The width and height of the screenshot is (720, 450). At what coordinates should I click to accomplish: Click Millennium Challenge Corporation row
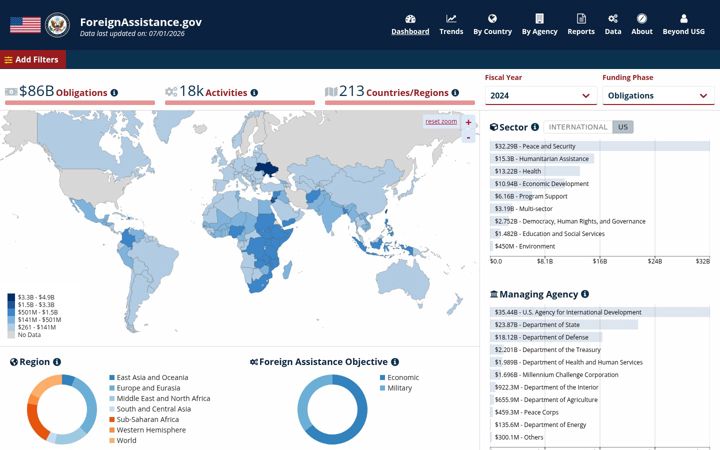click(x=557, y=375)
